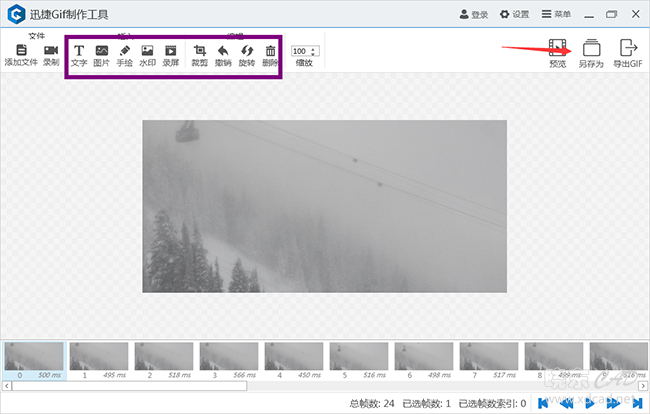Open the 菜单 menu

coord(556,15)
